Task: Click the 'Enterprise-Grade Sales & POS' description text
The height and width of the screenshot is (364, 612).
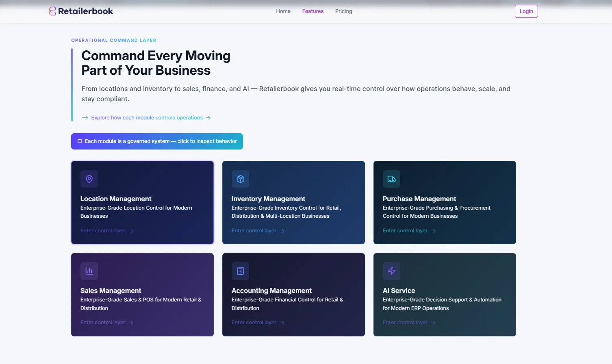Action: pos(141,304)
